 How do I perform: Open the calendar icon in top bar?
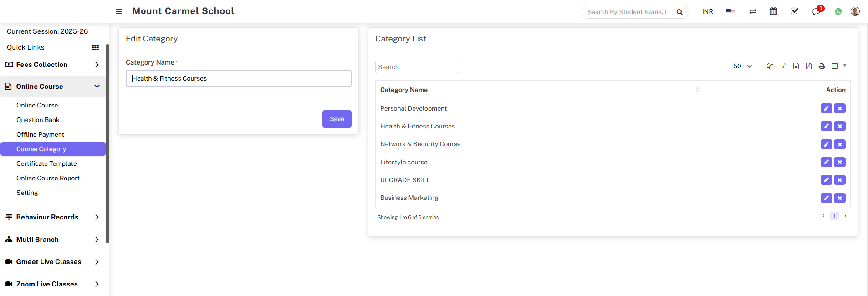tap(773, 11)
